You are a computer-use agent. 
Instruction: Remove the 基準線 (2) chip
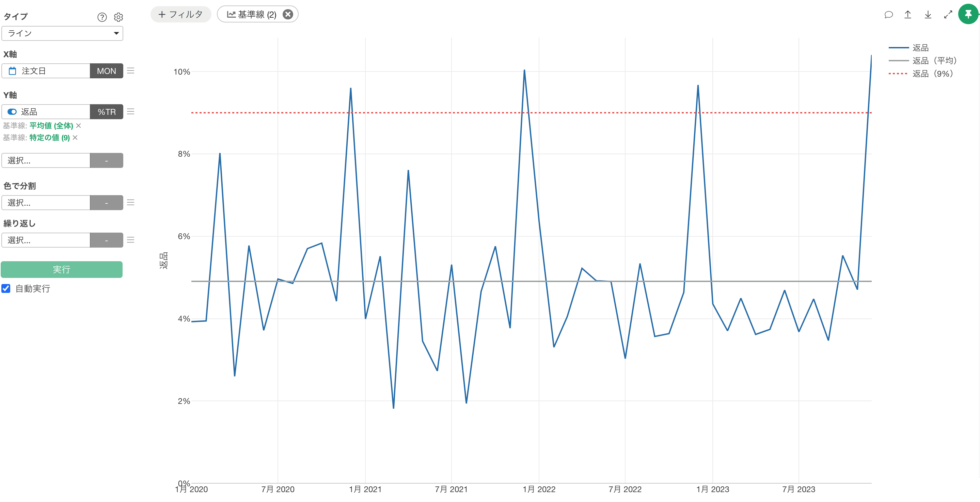(288, 14)
